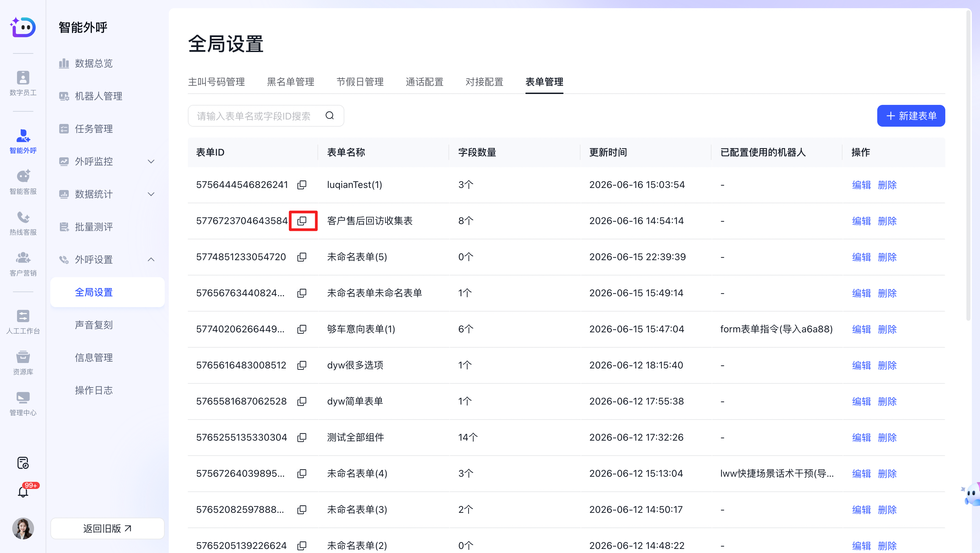This screenshot has height=553, width=980.
Task: Open the 热线客服 sidebar icon
Action: coord(23,223)
